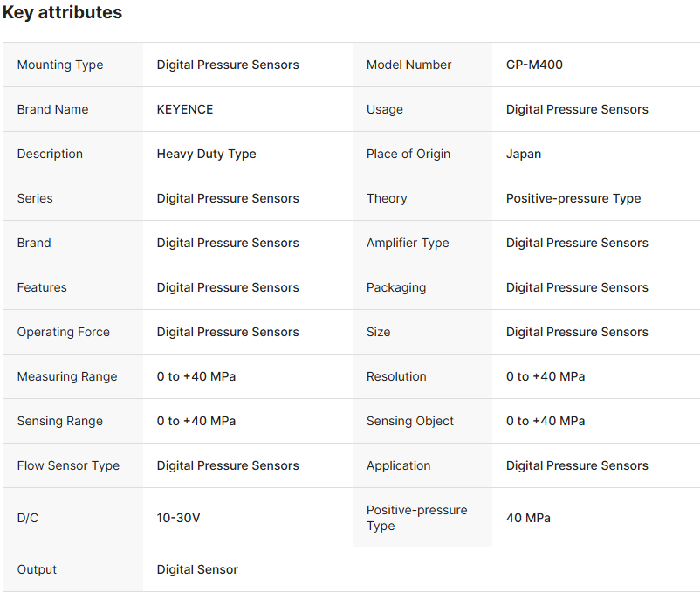Click the Sensing Object label

(410, 421)
